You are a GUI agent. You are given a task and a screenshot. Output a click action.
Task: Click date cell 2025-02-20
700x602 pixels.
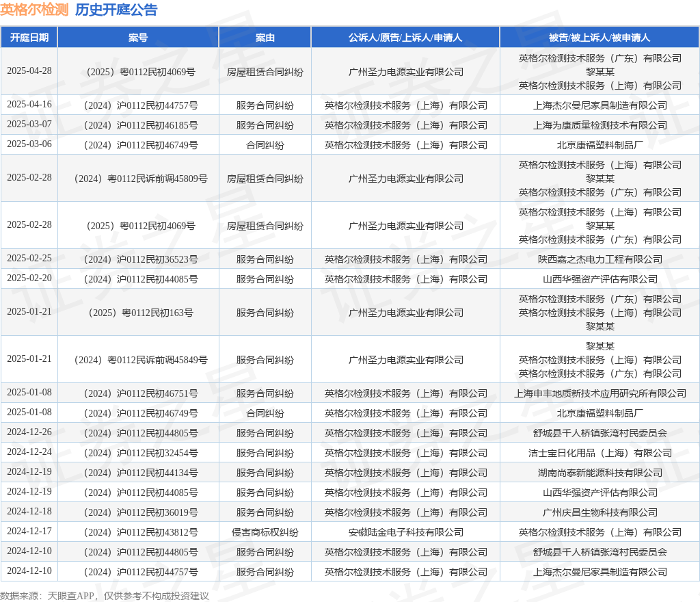[x=29, y=278]
